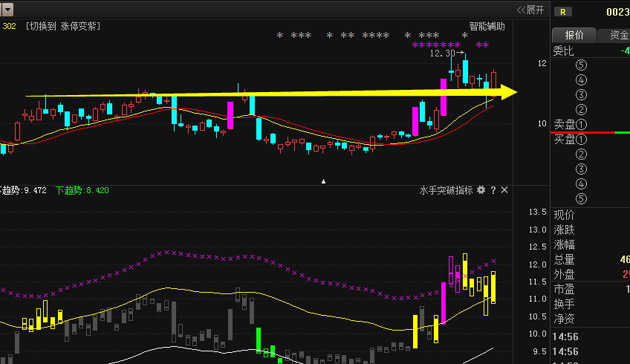
Task: Click the red-green buy/sell ratio bar
Action: click(590, 132)
